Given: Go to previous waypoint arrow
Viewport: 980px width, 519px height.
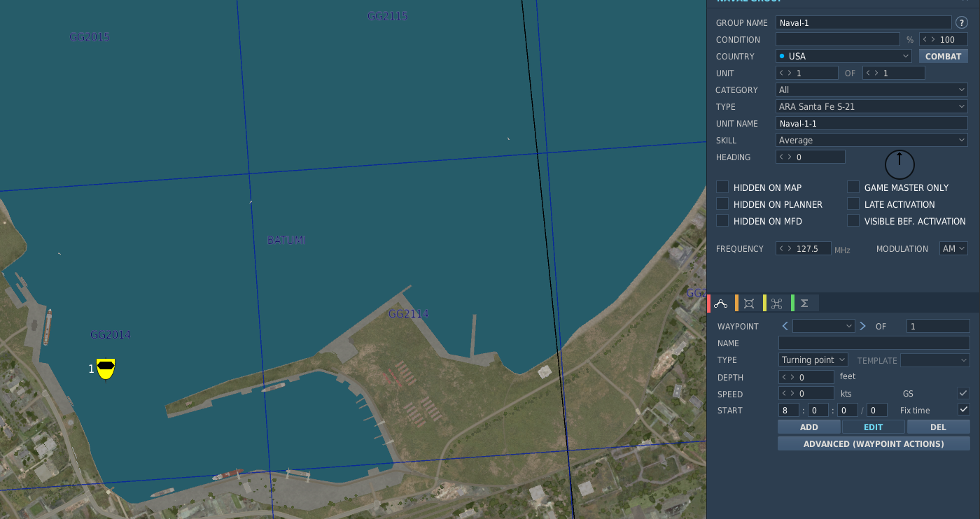Looking at the screenshot, I should [x=785, y=326].
